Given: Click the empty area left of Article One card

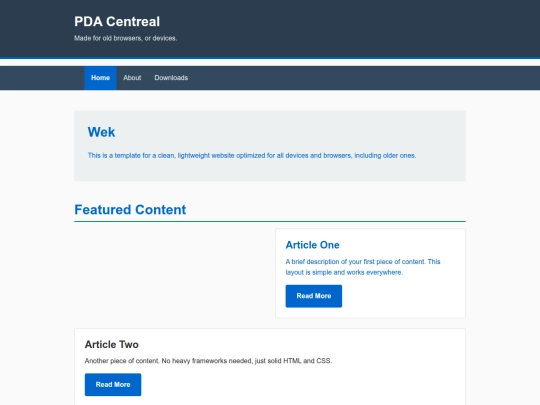Looking at the screenshot, I should 175,273.
